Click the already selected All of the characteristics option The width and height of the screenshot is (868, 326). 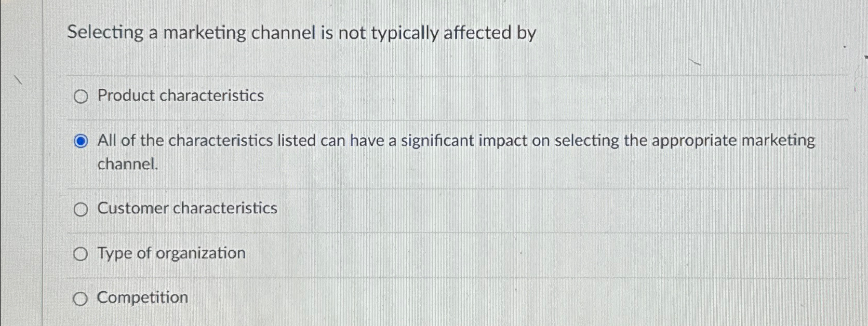click(81, 141)
